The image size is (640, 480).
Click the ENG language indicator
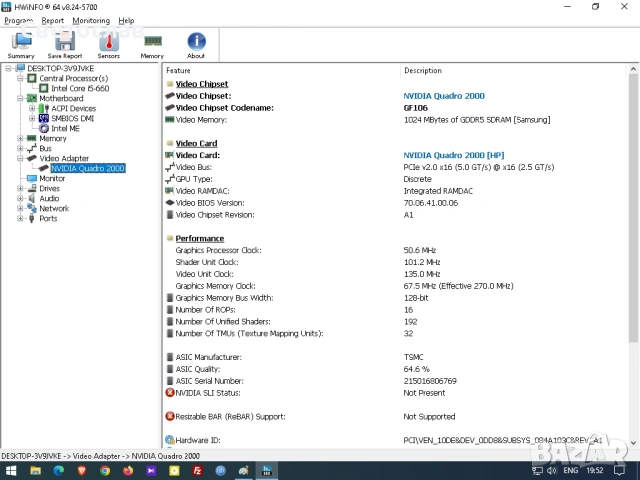point(571,471)
